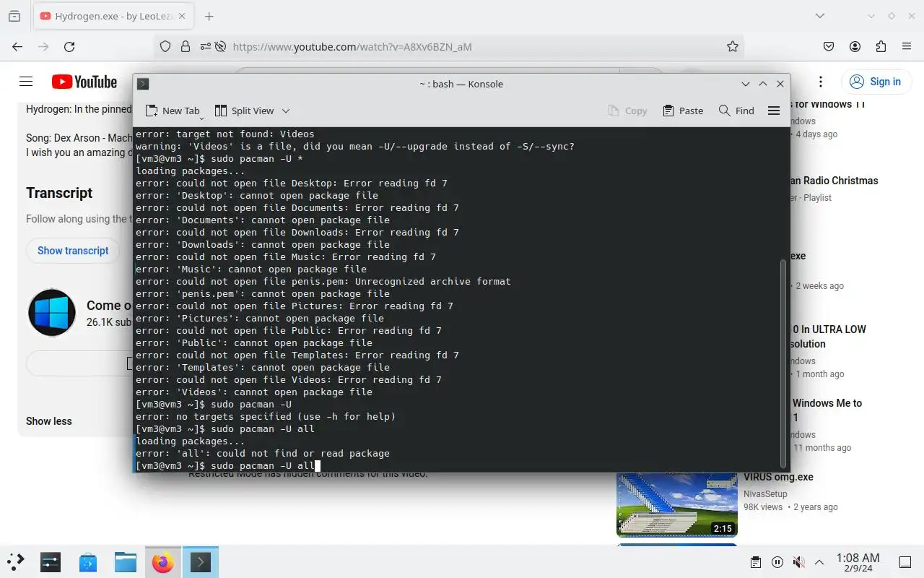Screen dimensions: 924x578
Task: Click the Show transcript button
Action: tap(73, 251)
